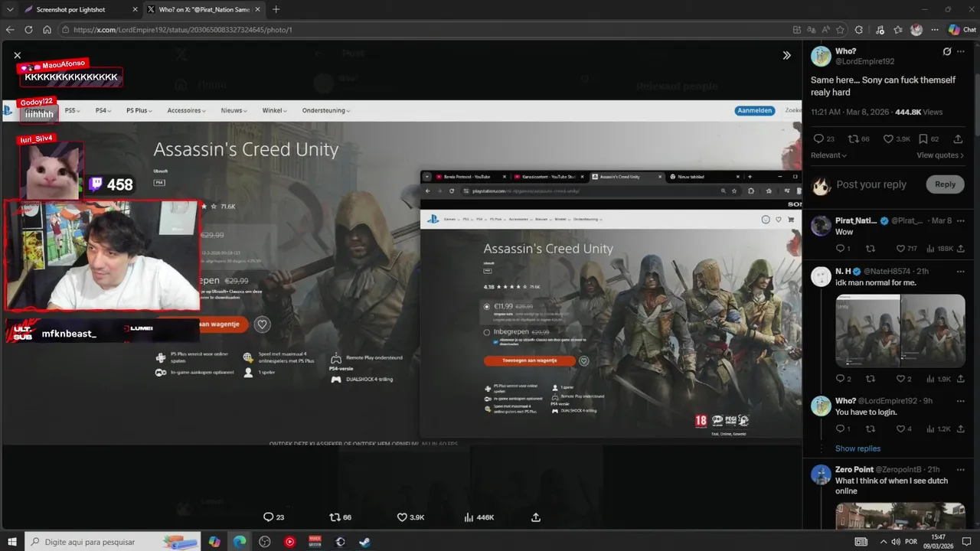The width and height of the screenshot is (980, 551).
Task: Open the browser home page icon
Action: 47,30
